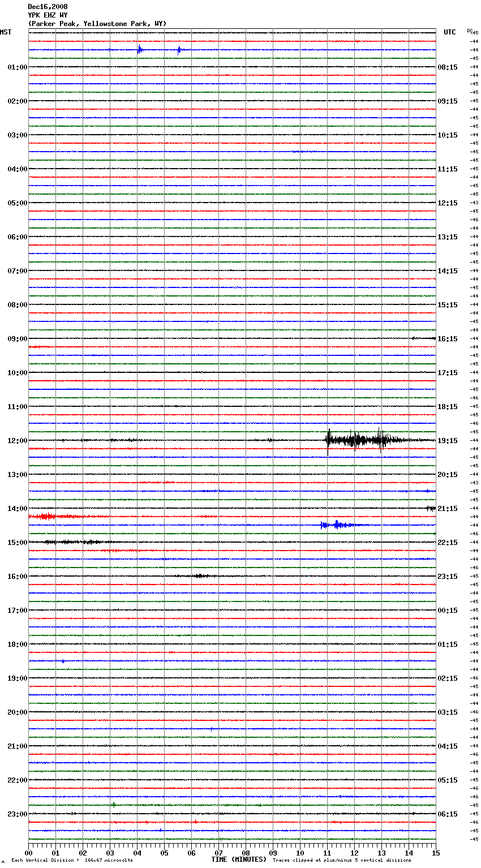Select the 07:00 MST row label
Viewport: 481px width, 868px height.
coord(18,271)
